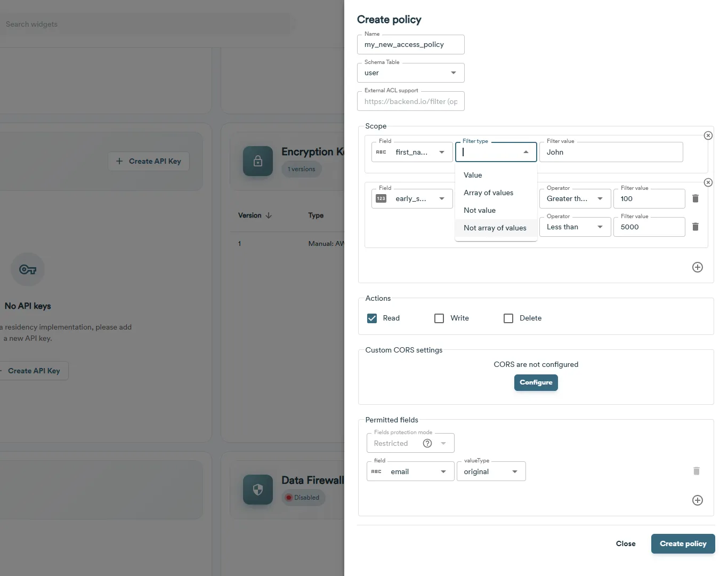
Task: Open the Schema Table user dropdown
Action: (411, 73)
